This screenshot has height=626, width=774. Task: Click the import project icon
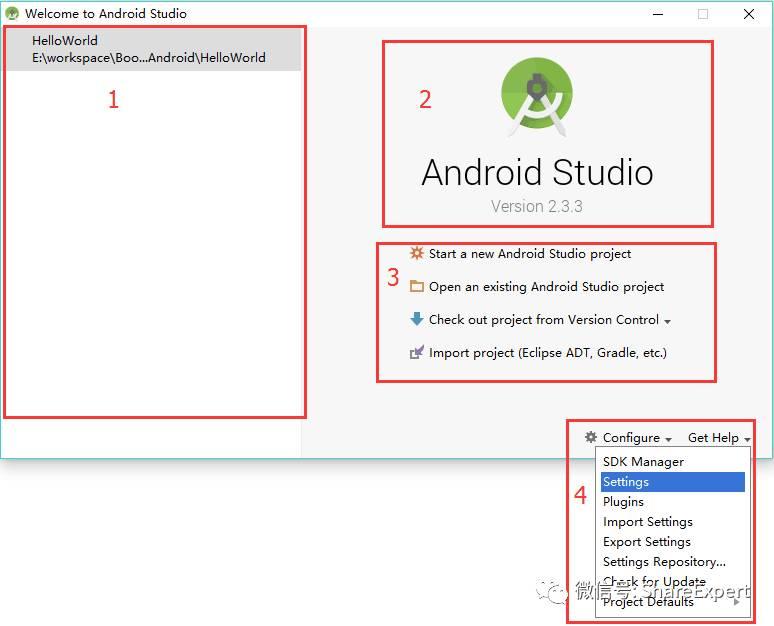(417, 352)
